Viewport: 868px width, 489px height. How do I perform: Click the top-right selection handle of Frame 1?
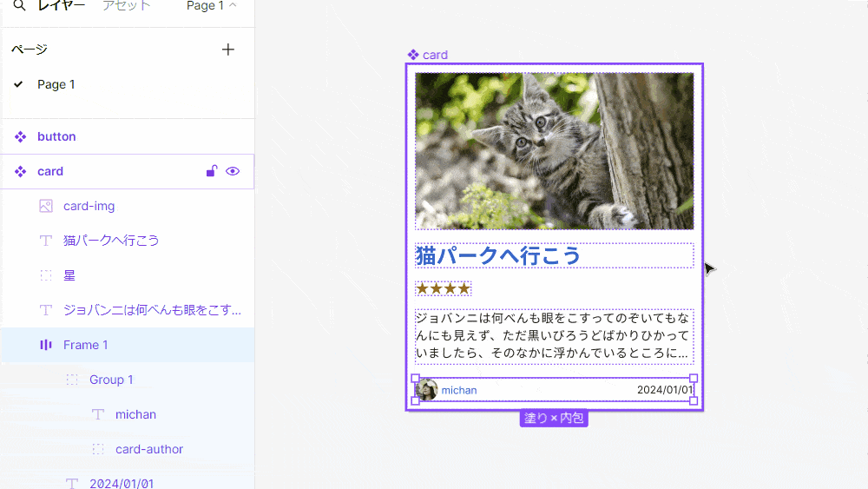(x=694, y=378)
